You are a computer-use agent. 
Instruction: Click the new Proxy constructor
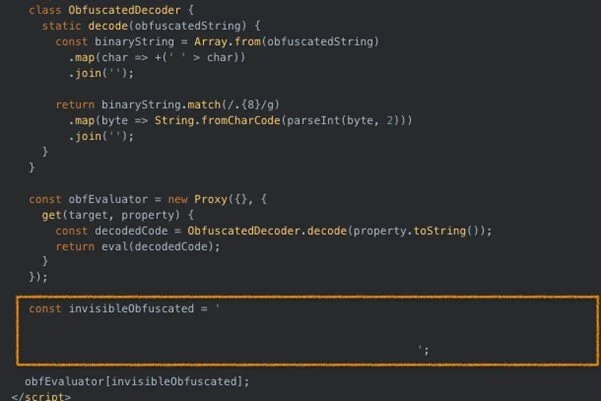click(197, 199)
